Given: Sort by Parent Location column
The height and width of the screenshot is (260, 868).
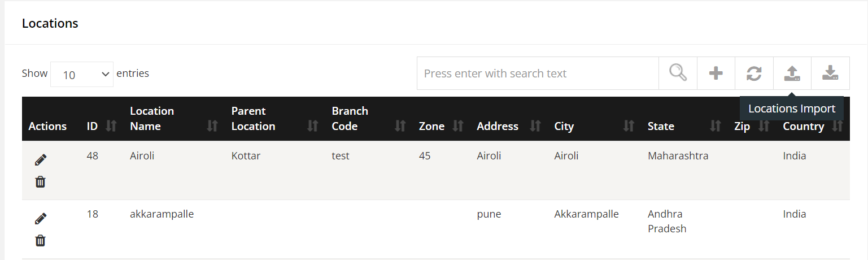Looking at the screenshot, I should pos(274,119).
